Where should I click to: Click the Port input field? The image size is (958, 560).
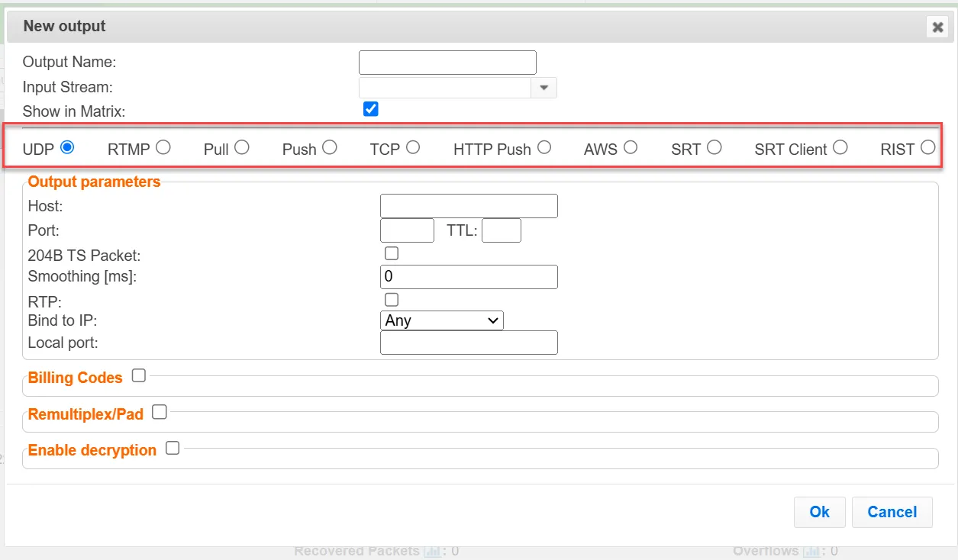(x=407, y=230)
